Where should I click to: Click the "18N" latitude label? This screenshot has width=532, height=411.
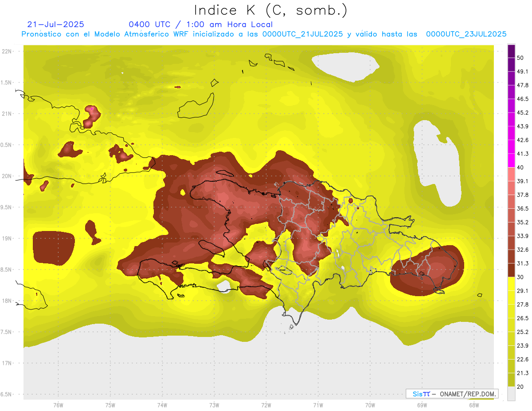pos(7,301)
